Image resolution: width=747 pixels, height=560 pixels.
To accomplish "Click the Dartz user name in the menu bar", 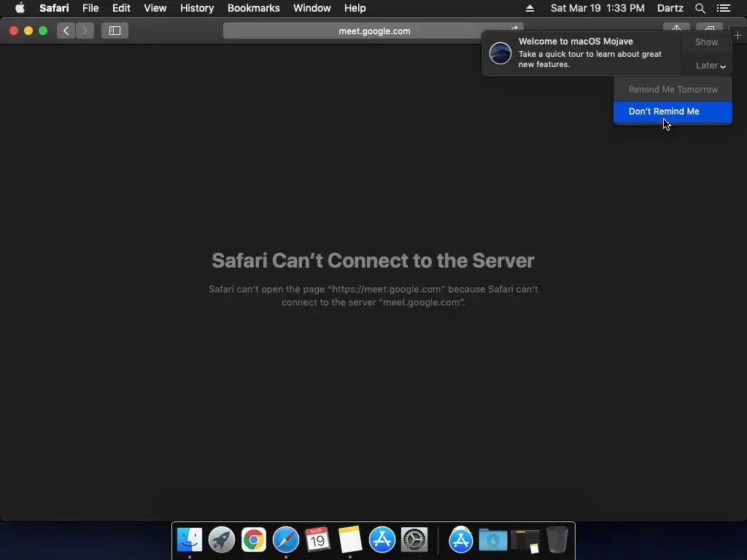I will coord(670,8).
